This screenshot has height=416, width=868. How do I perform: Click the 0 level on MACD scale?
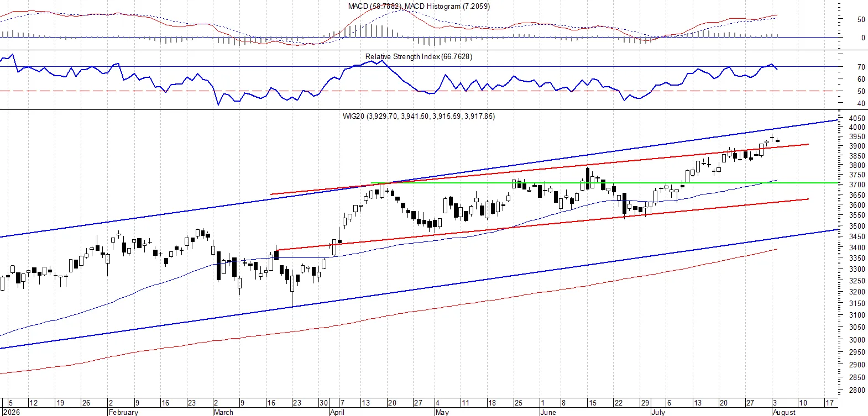click(863, 38)
